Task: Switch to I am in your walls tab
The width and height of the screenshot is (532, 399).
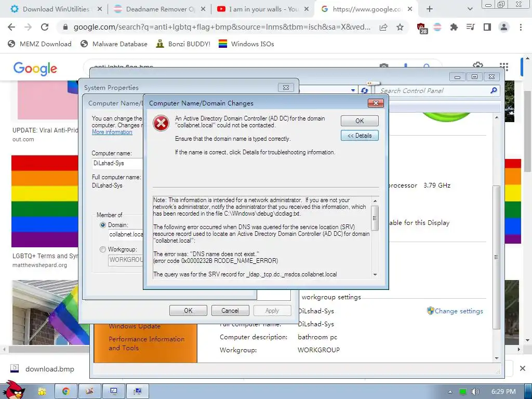Action: point(263,9)
